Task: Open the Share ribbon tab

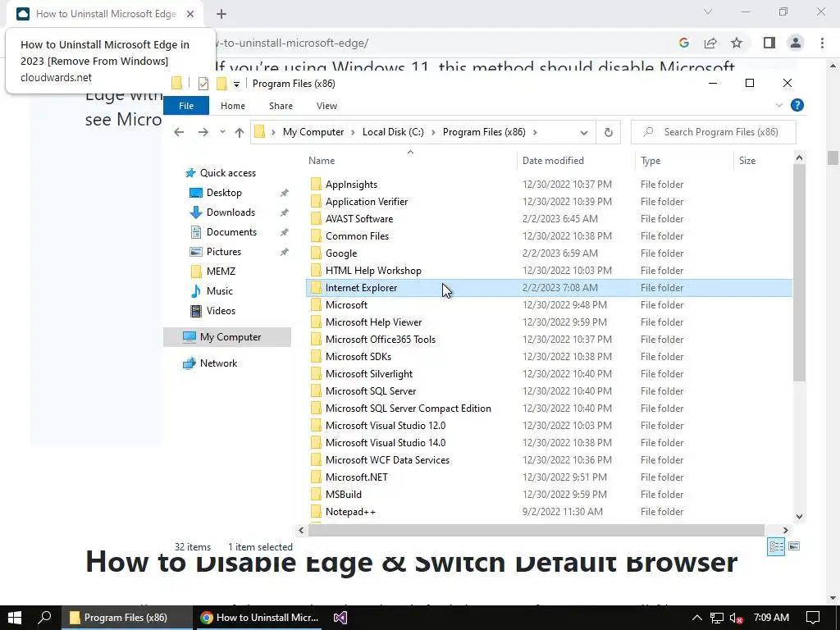Action: click(281, 106)
